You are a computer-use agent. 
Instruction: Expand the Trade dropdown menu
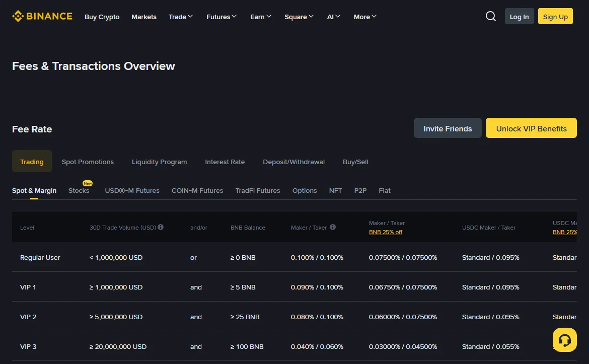coord(181,17)
